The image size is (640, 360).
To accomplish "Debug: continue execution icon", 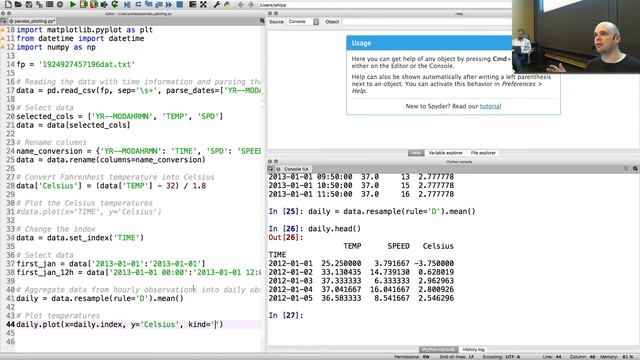I will 169,4.
